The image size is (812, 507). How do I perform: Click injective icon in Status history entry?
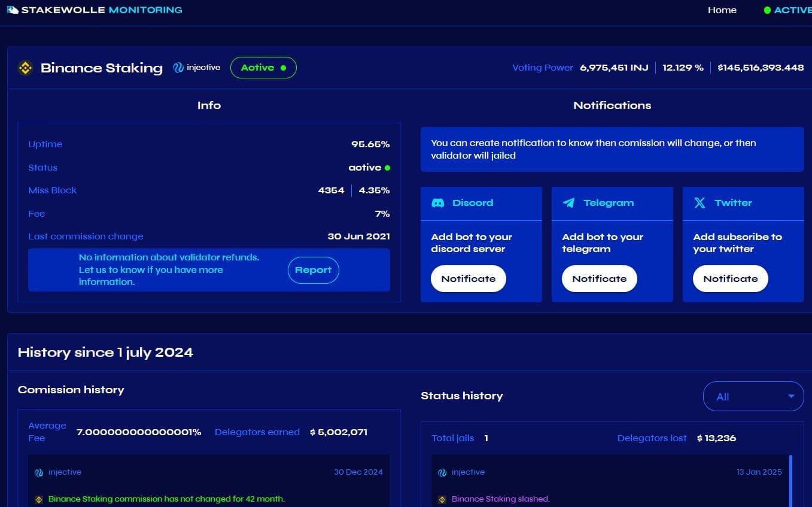[x=442, y=472]
